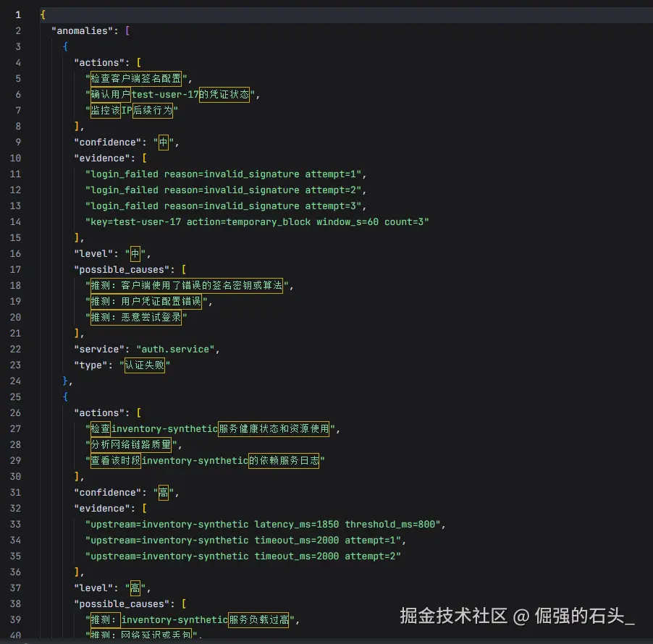Screen dimensions: 653x644
Task: Click the level value "中" on line 16
Action: [135, 254]
